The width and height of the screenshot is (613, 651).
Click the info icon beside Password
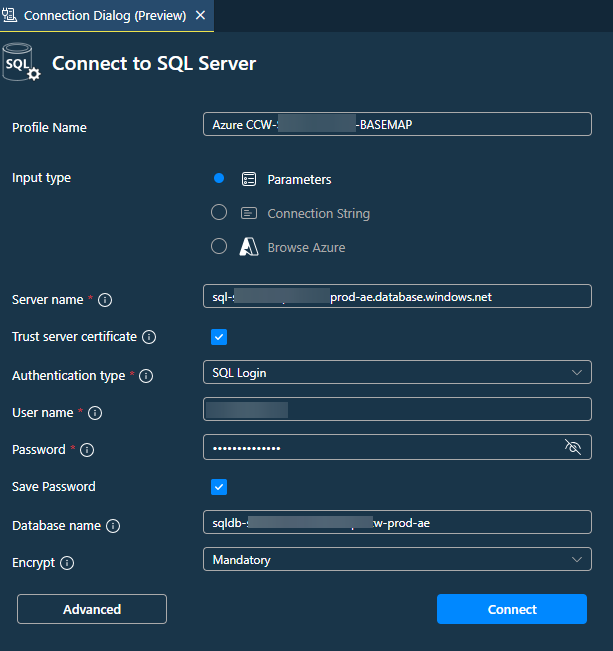(87, 450)
